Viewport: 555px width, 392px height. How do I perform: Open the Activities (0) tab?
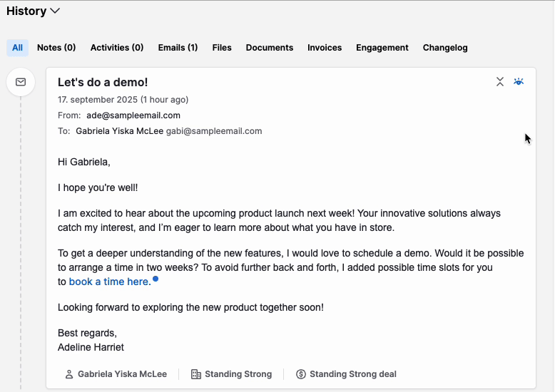pos(117,48)
